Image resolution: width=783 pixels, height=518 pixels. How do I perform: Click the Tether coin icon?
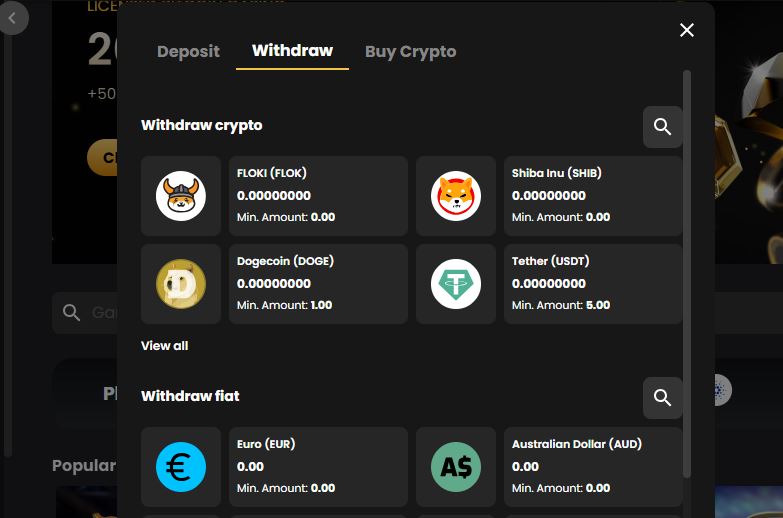click(x=456, y=284)
